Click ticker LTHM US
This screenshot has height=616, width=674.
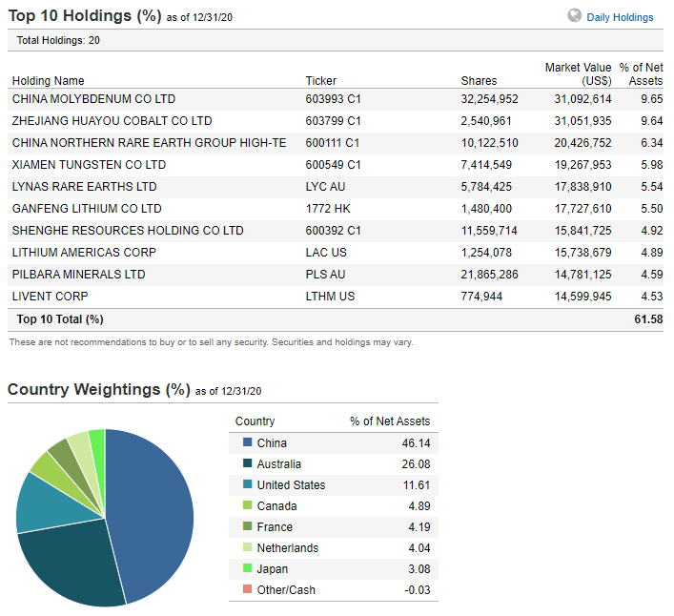(x=330, y=297)
